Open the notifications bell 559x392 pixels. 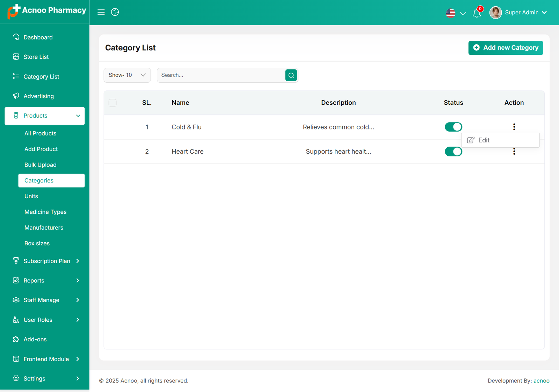(x=477, y=13)
